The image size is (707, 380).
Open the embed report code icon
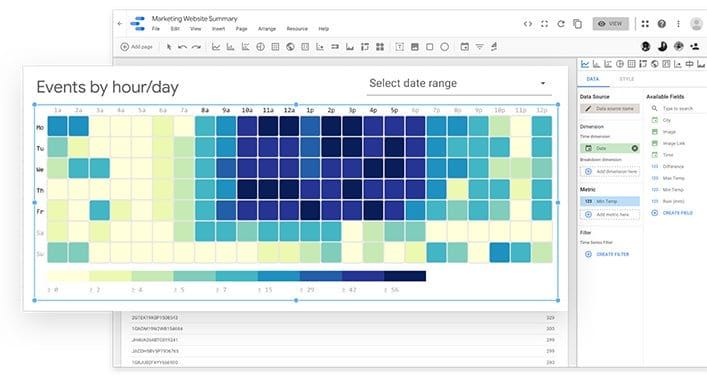pyautogui.click(x=528, y=23)
